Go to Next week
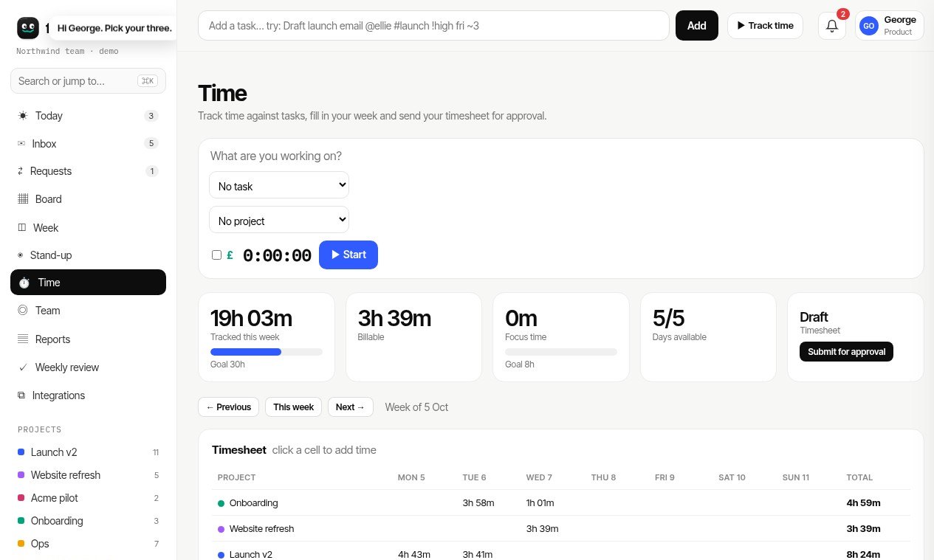 coord(351,407)
